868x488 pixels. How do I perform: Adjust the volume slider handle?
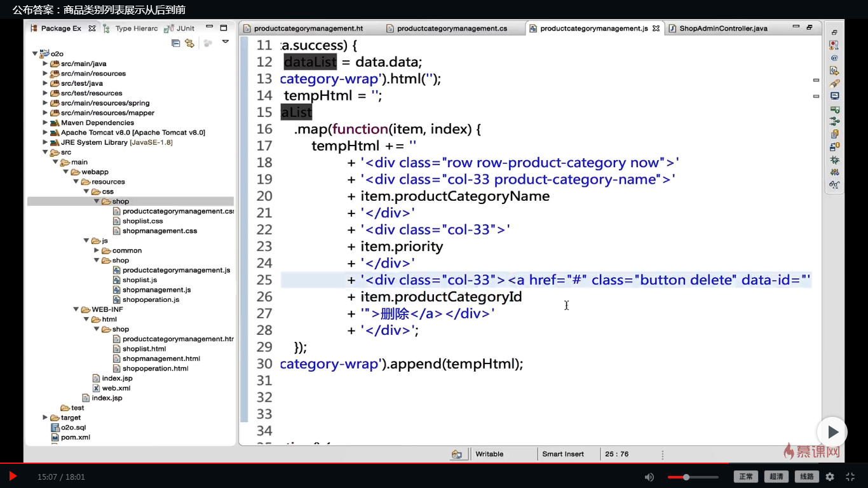pos(686,477)
